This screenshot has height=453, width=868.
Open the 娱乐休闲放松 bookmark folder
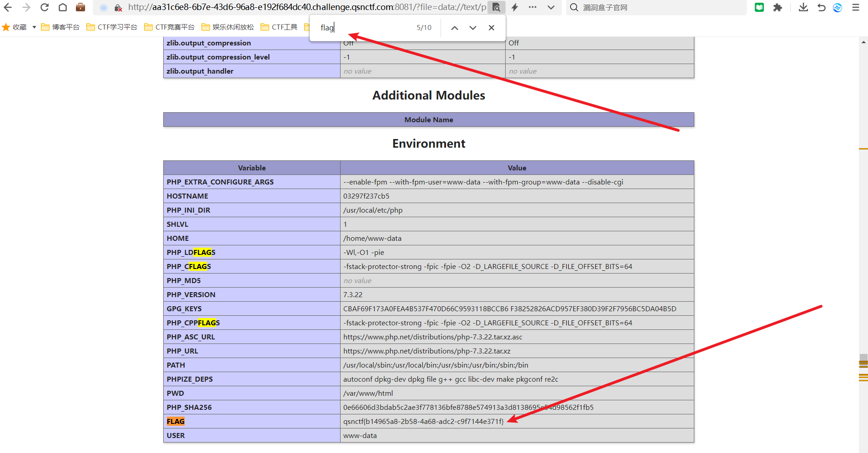pos(228,27)
